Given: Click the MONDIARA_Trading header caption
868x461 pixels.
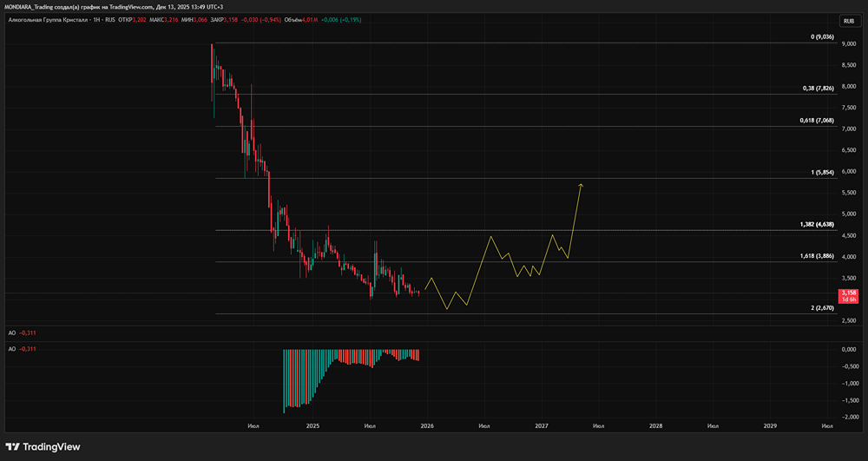Looking at the screenshot, I should 114,7.
